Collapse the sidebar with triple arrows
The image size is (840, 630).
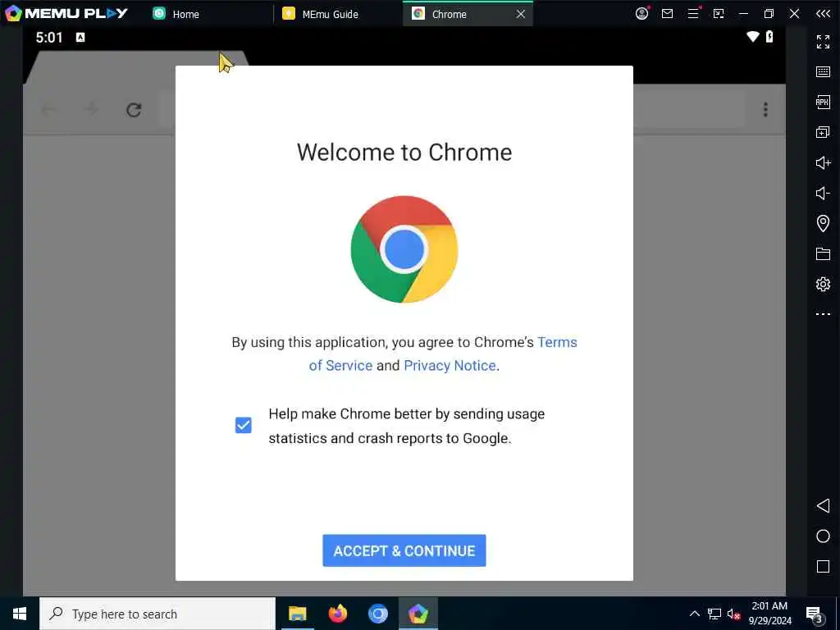(x=823, y=13)
